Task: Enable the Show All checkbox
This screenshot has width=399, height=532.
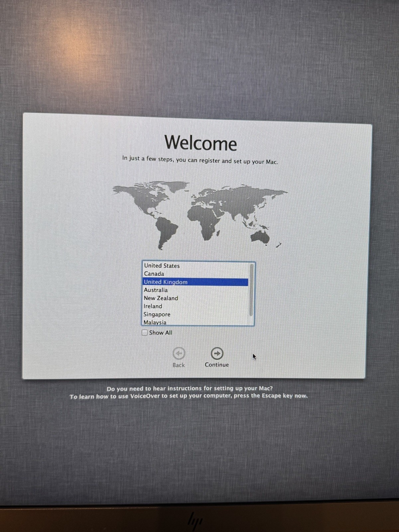Action: pos(145,332)
